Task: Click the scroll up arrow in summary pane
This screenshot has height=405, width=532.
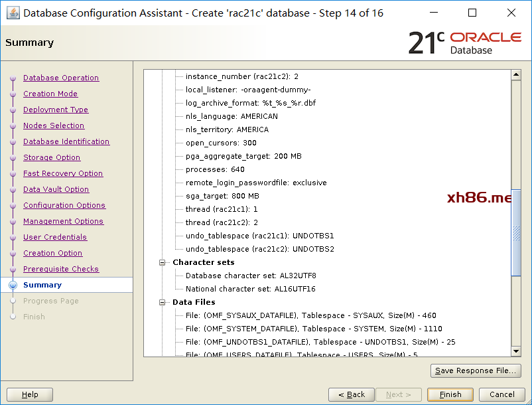Action: pyautogui.click(x=515, y=75)
